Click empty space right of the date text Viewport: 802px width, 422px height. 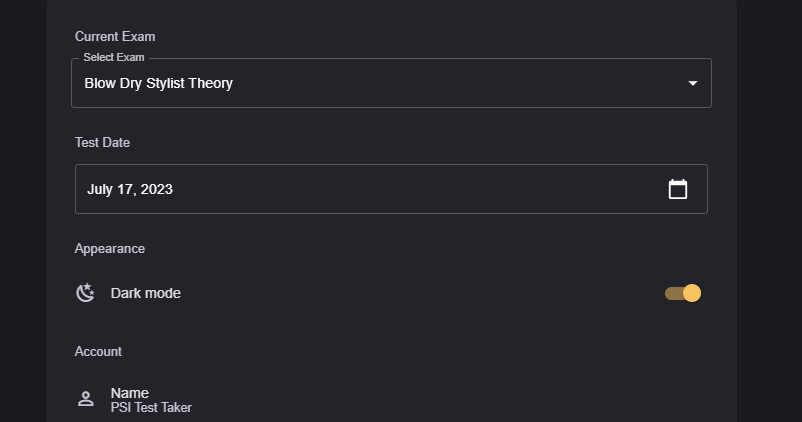[x=420, y=189]
